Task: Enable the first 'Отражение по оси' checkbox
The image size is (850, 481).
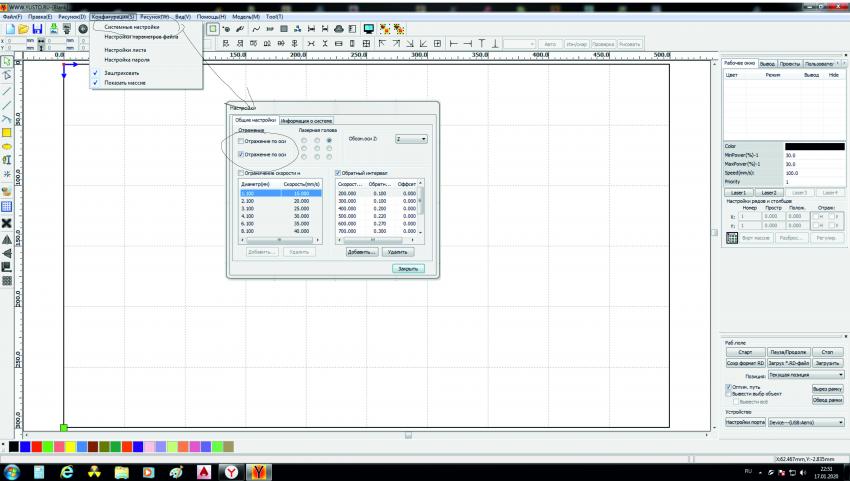Action: point(240,141)
